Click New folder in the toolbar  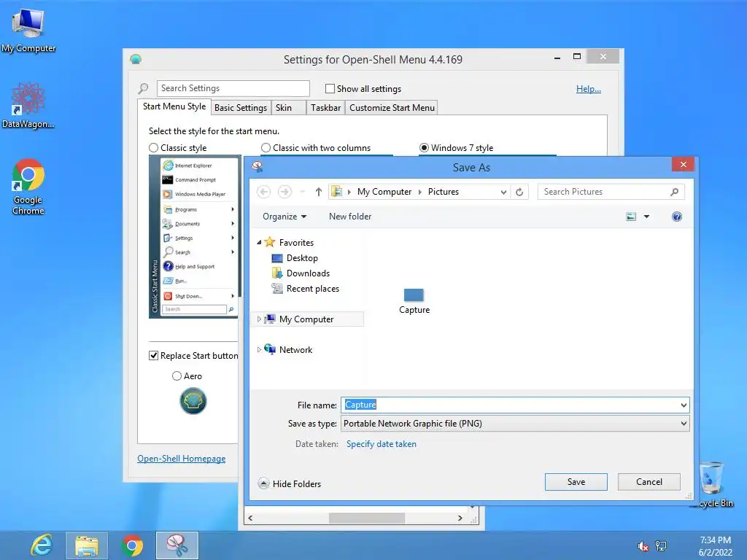tap(349, 216)
